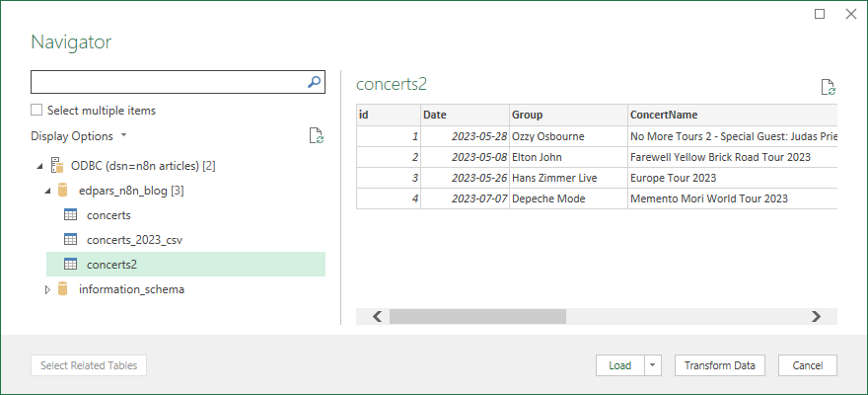The height and width of the screenshot is (395, 868).
Task: Click the Transform Data button
Action: click(x=720, y=365)
